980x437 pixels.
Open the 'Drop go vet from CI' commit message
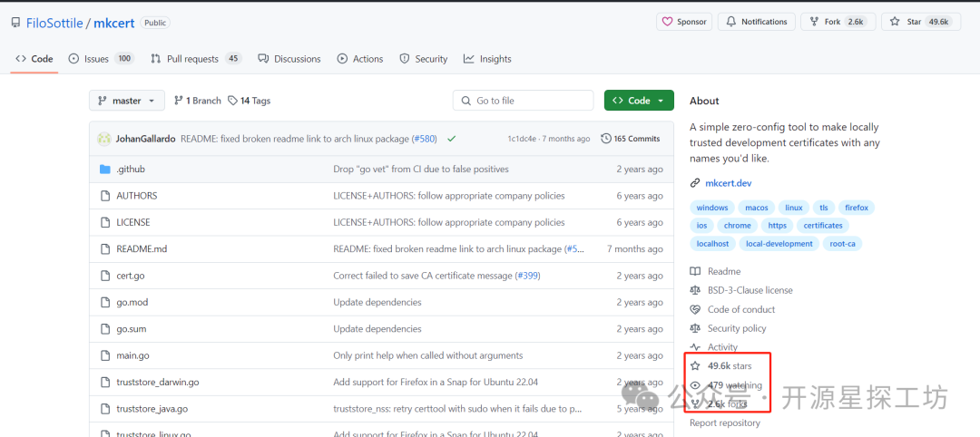tap(421, 170)
